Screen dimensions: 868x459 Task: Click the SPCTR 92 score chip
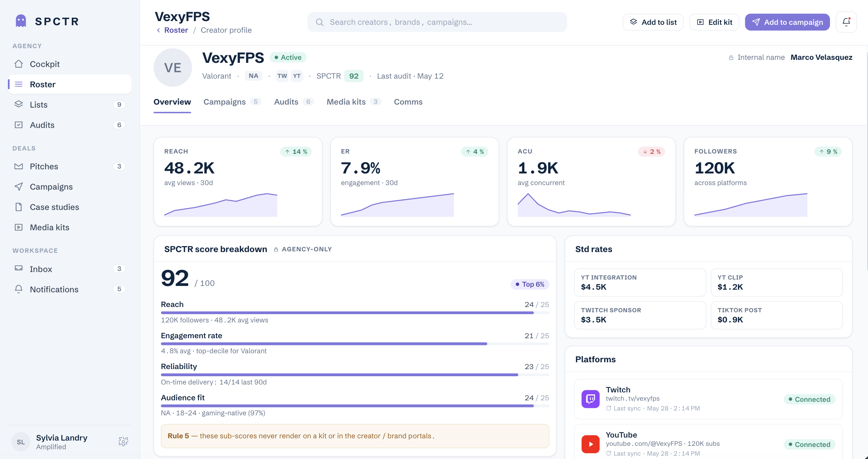coord(354,76)
